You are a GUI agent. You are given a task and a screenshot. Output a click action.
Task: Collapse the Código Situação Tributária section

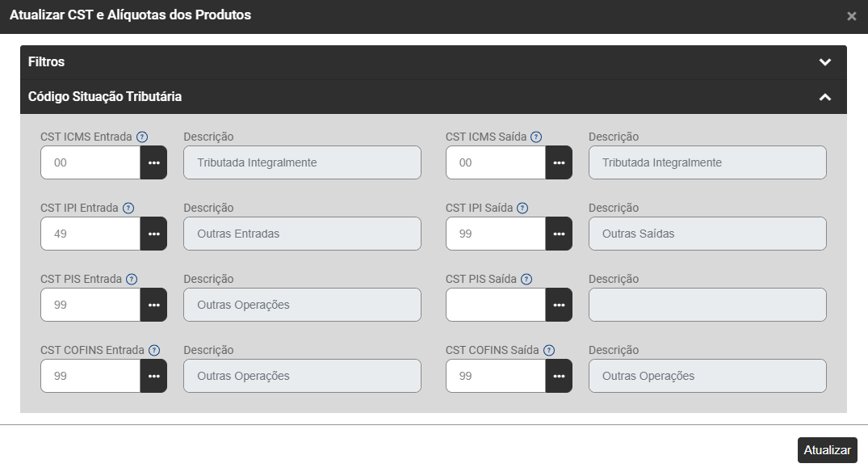824,97
